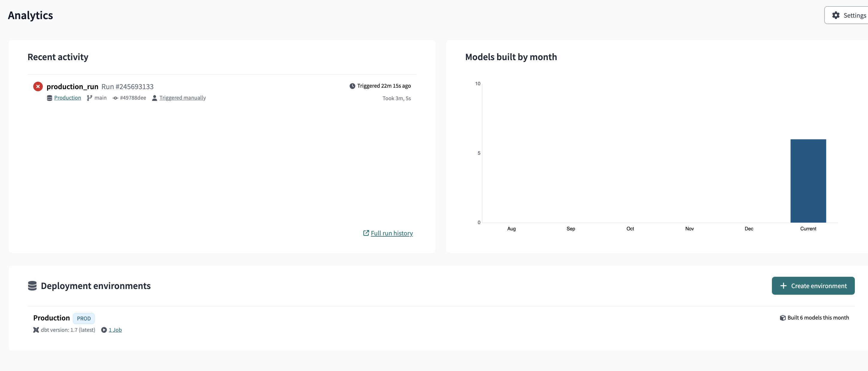Open the Production deployment environment row
This screenshot has height=371, width=868.
[x=441, y=323]
